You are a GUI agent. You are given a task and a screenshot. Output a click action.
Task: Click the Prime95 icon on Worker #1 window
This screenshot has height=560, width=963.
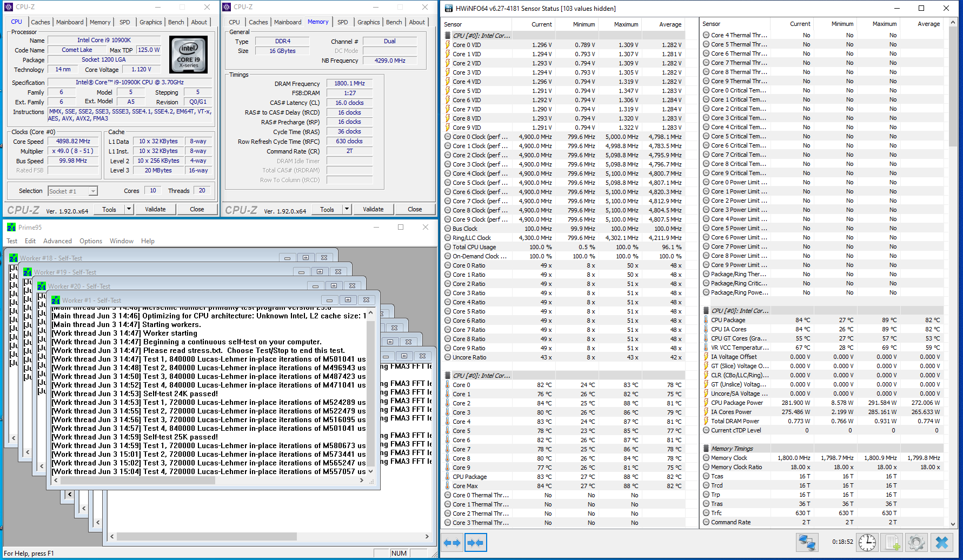pos(56,300)
